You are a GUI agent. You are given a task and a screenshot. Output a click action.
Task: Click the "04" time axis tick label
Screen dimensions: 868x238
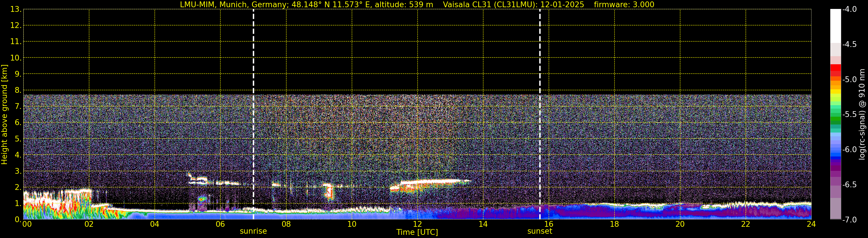155,224
